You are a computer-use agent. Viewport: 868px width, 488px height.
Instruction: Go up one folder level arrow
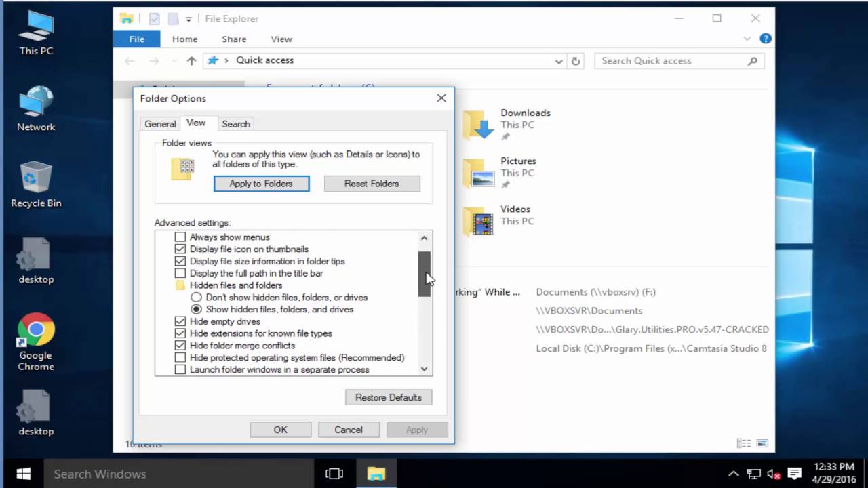[x=191, y=61]
